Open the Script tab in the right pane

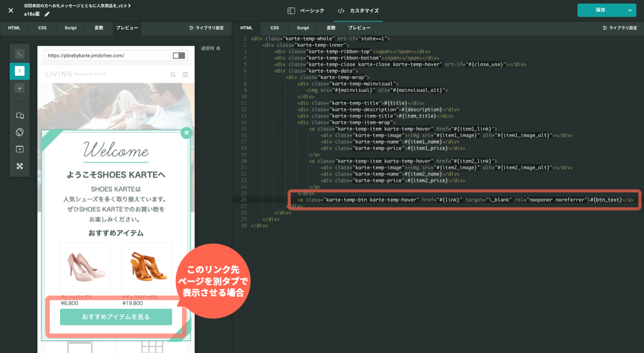tap(303, 28)
